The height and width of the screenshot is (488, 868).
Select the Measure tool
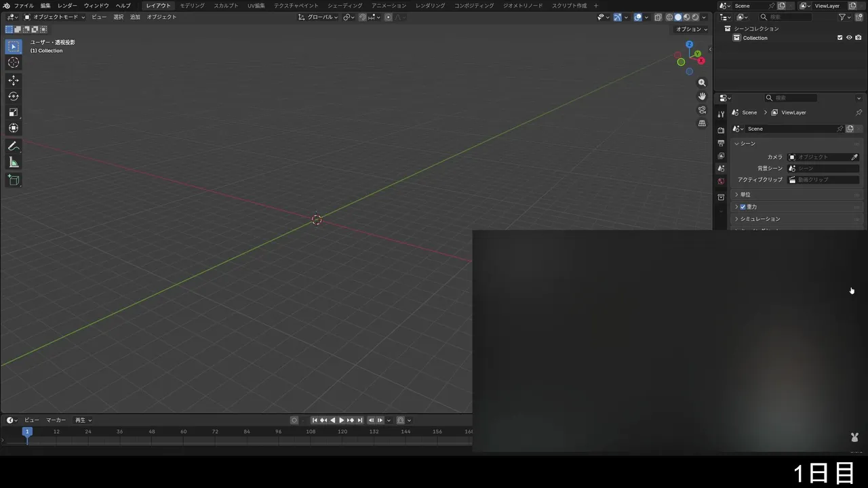[14, 162]
